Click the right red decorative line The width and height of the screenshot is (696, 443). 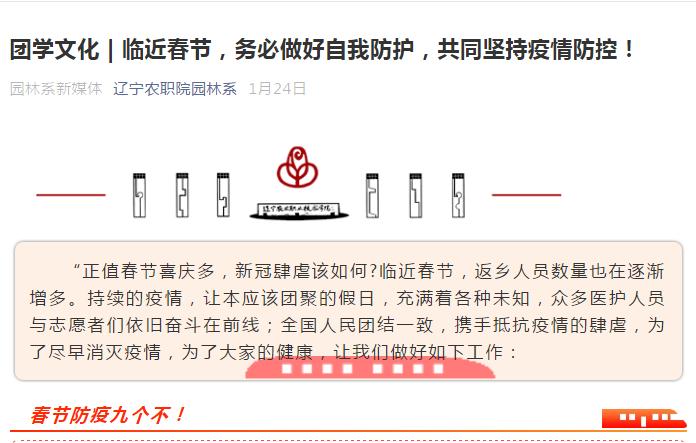(x=526, y=194)
